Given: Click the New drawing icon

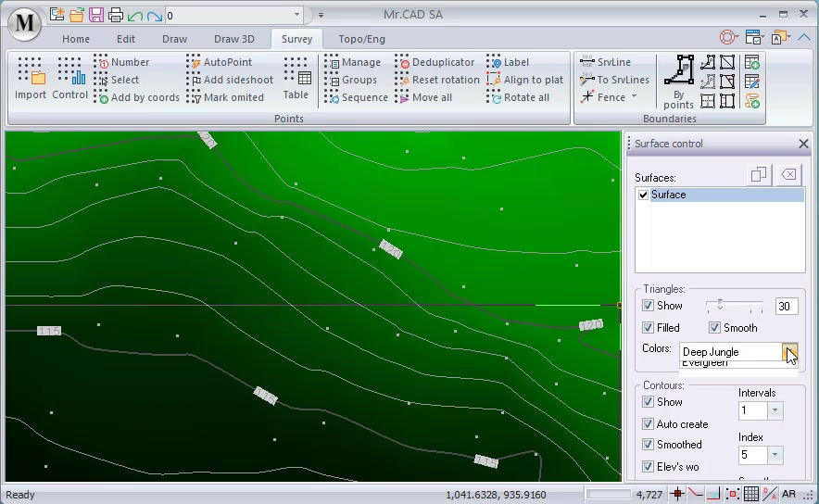Looking at the screenshot, I should (x=57, y=15).
